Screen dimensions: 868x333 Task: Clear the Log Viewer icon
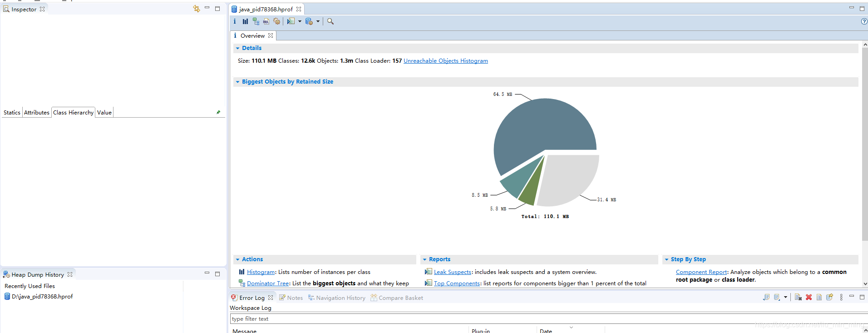point(798,297)
